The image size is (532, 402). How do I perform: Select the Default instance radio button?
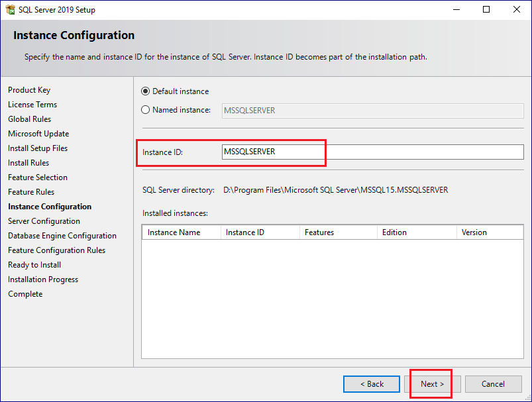145,91
